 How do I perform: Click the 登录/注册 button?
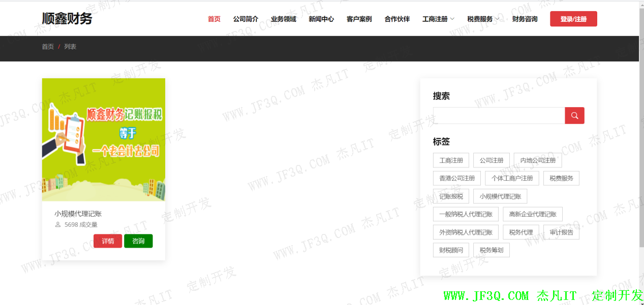click(x=573, y=19)
